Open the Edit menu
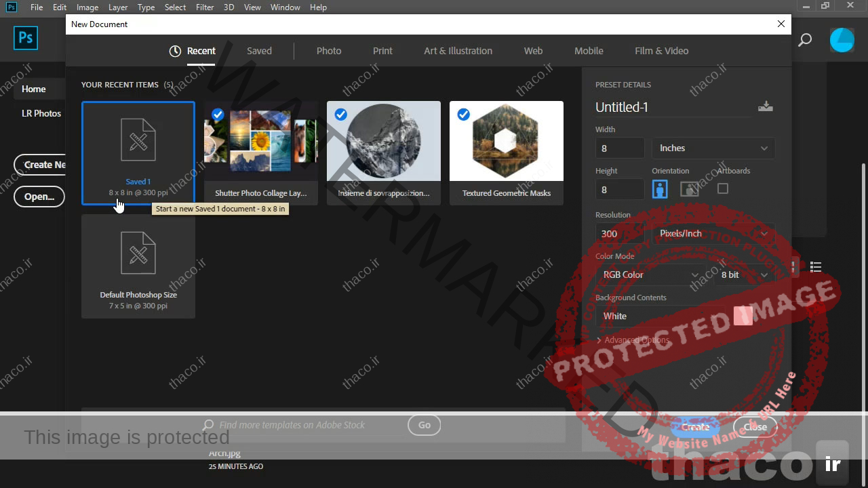The image size is (868, 488). coord(60,7)
